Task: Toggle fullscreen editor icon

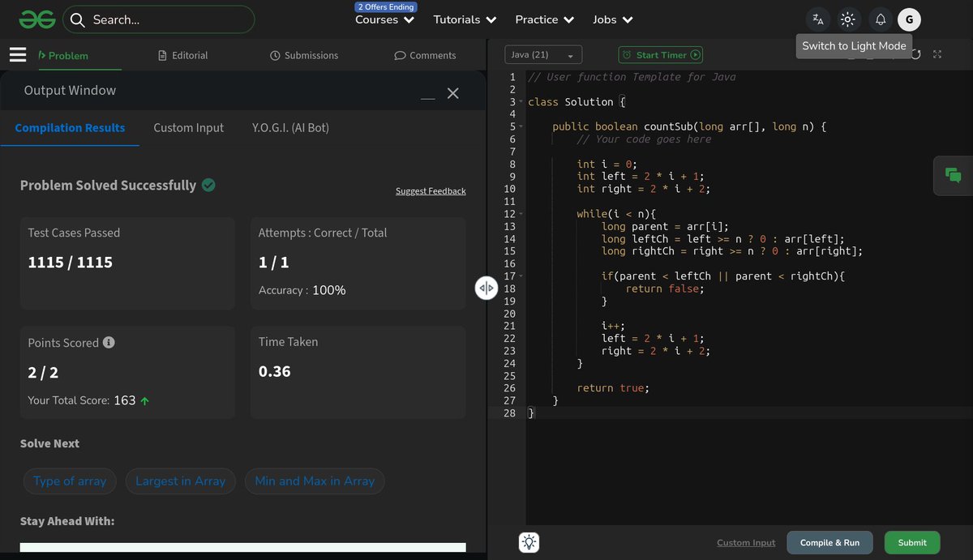Action: pyautogui.click(x=937, y=54)
